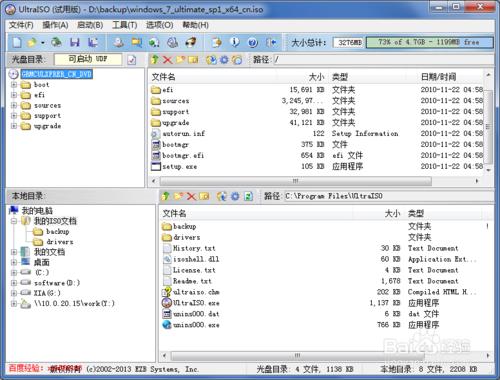
Task: Click the 3276MB total size field
Action: coord(349,42)
